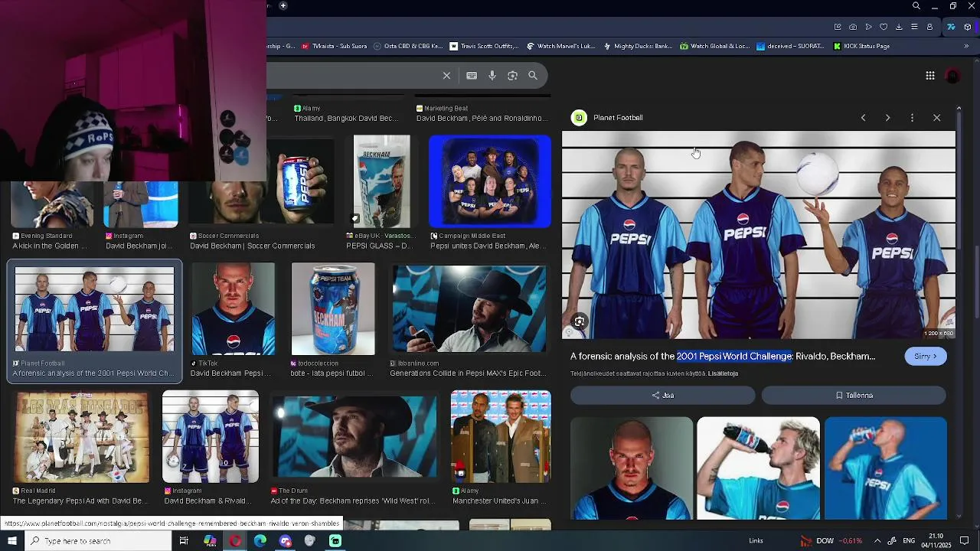Click the Tallenna save button
This screenshot has width=980, height=551.
point(854,396)
